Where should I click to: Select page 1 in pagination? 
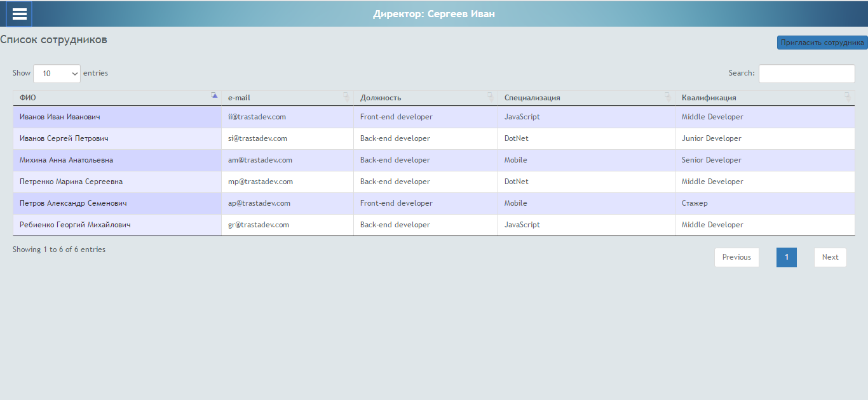[786, 257]
